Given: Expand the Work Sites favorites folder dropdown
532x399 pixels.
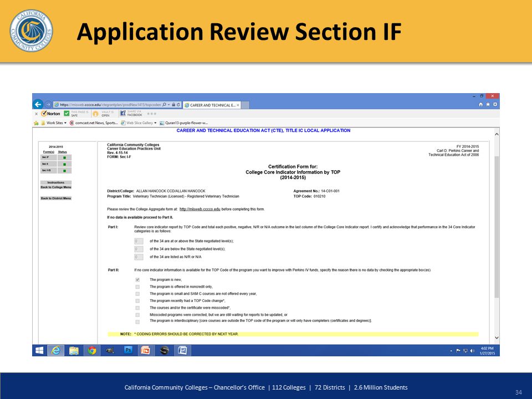Looking at the screenshot, I should click(x=65, y=123).
